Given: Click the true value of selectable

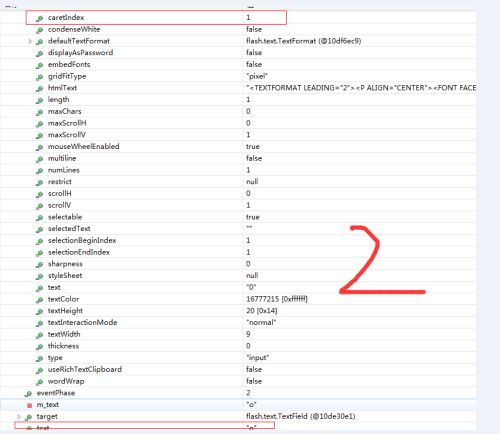Looking at the screenshot, I should coord(253,217).
